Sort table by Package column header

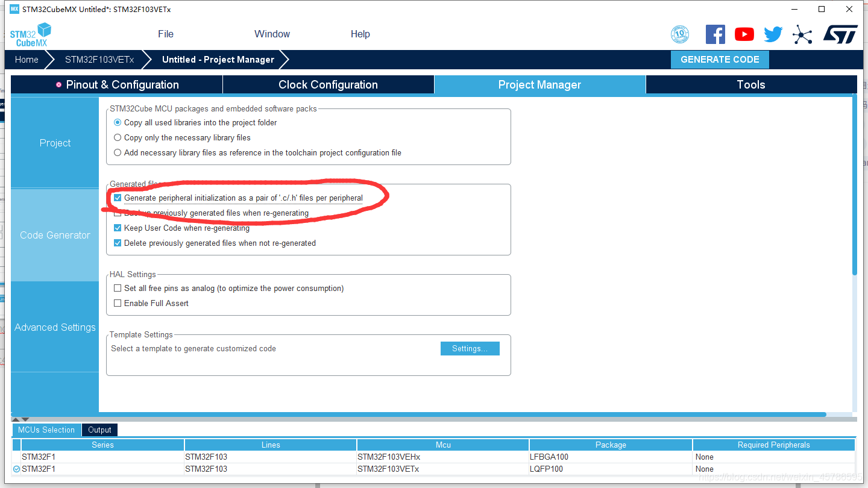[x=611, y=445]
